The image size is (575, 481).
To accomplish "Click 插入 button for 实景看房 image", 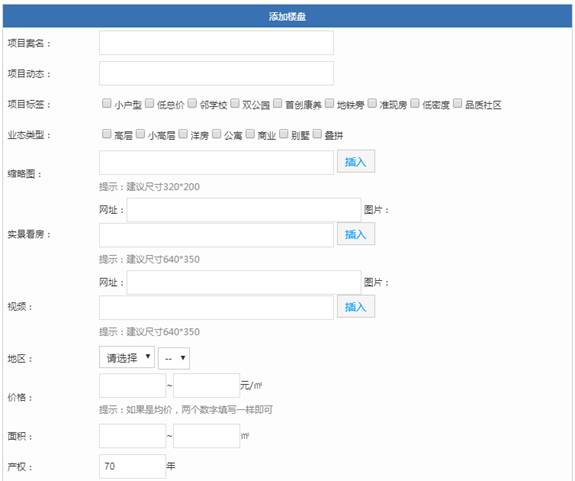I will pos(356,234).
